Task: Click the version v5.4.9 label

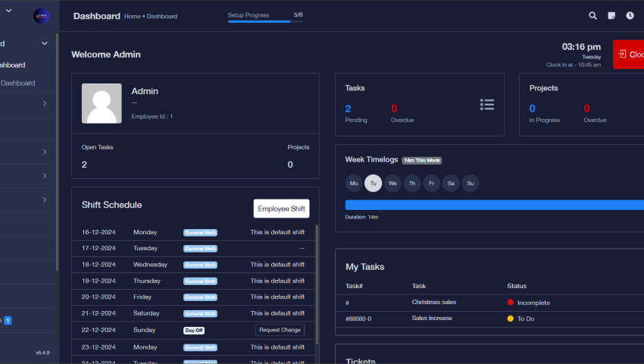Action: pos(42,353)
